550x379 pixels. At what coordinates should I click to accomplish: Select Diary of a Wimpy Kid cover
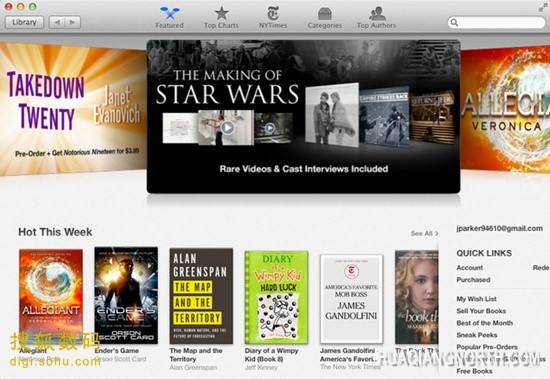276,298
